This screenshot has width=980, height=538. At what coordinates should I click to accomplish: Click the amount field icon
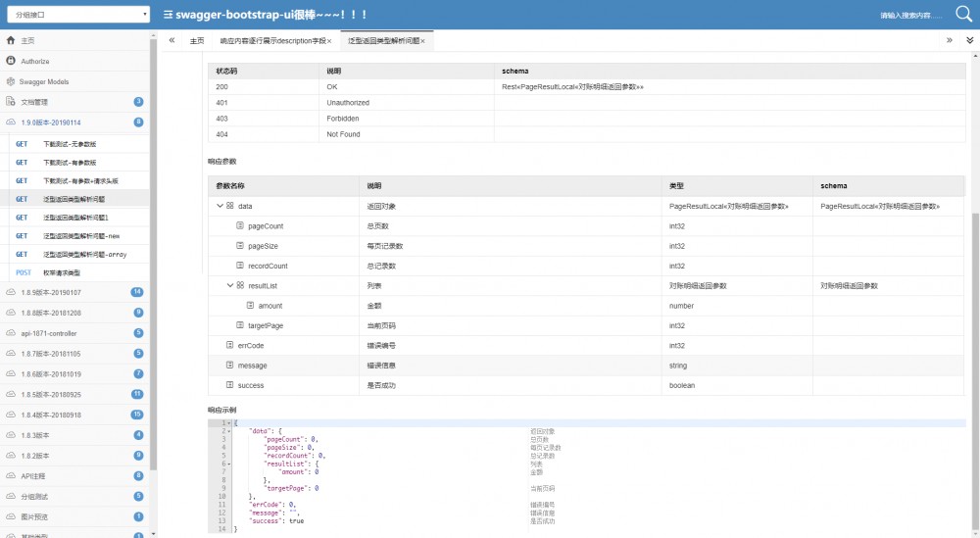(x=251, y=306)
